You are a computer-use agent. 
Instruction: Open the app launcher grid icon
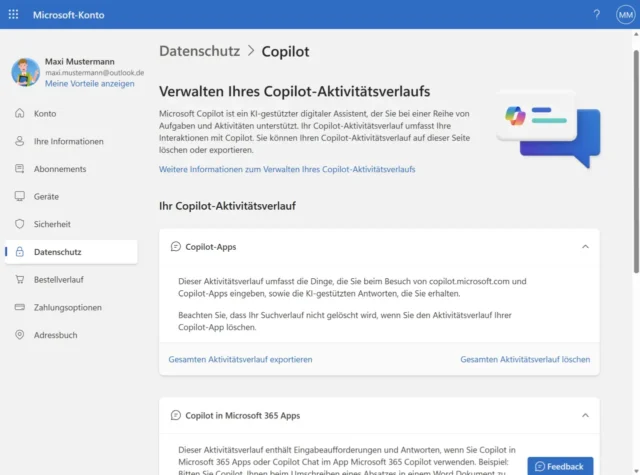click(x=13, y=15)
